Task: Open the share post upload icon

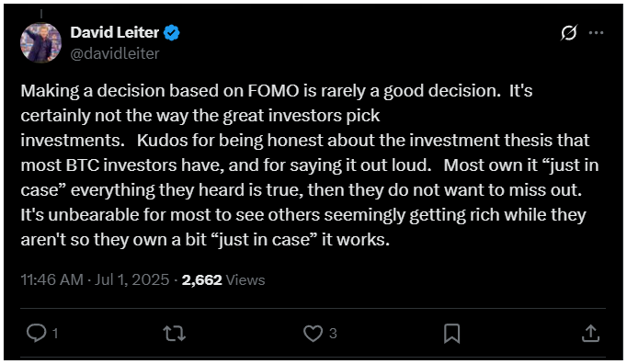Action: tap(590, 334)
